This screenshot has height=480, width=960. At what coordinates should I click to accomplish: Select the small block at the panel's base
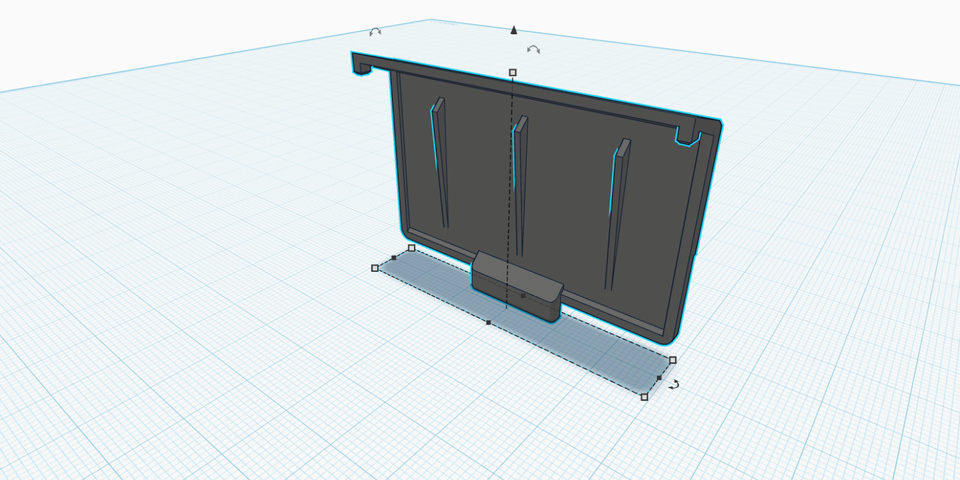(x=515, y=284)
